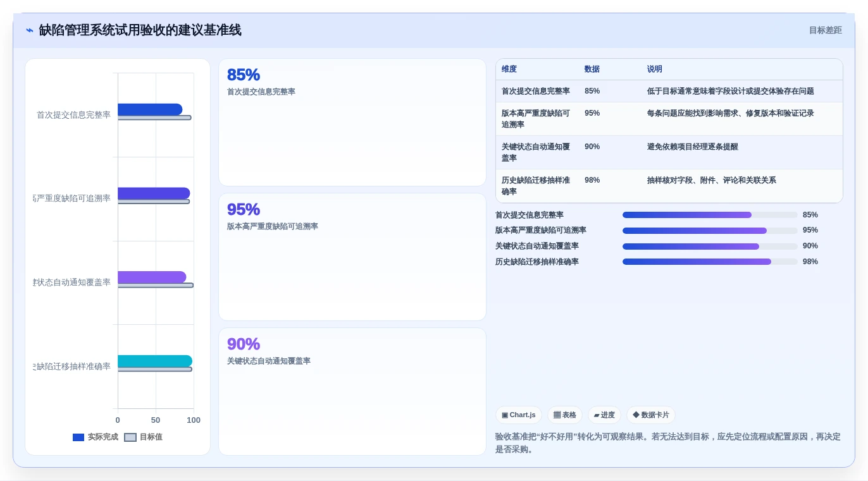
Task: Click the 98% progress percentage label
Action: click(x=810, y=262)
